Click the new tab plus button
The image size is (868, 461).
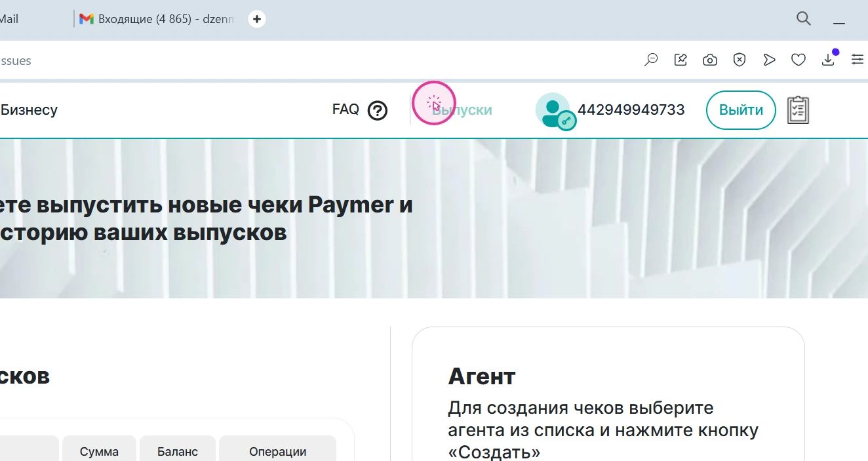pyautogui.click(x=257, y=19)
